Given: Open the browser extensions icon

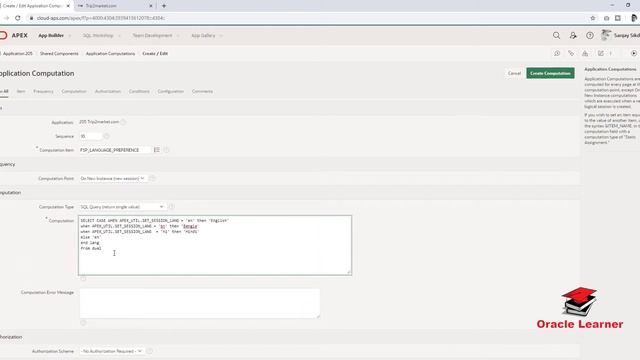Looking at the screenshot, I should (607, 18).
